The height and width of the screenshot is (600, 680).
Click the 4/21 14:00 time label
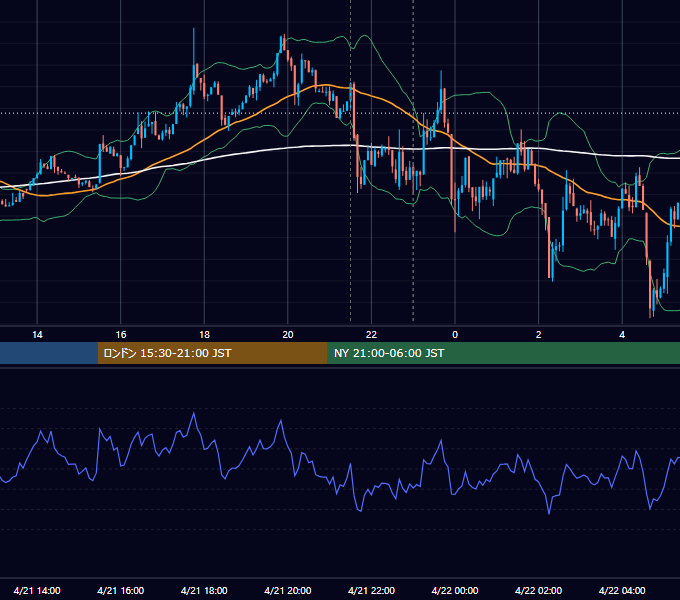(37, 590)
